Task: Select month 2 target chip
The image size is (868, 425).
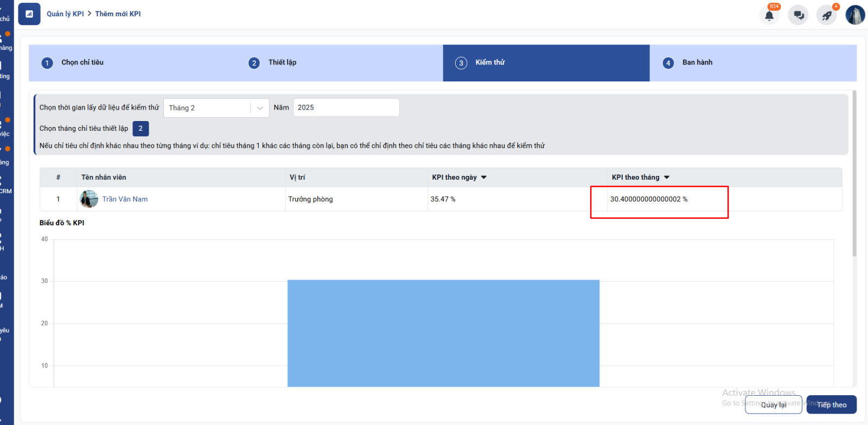Action: 141,129
